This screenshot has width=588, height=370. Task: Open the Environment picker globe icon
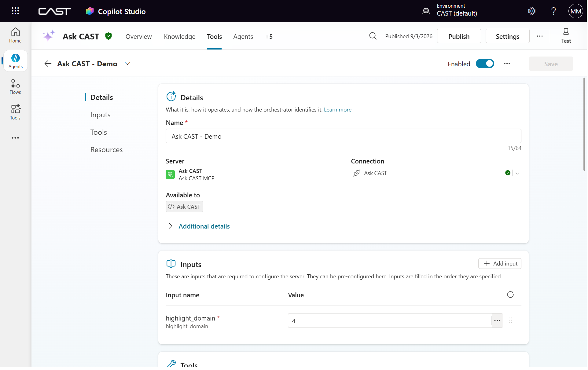tap(426, 11)
